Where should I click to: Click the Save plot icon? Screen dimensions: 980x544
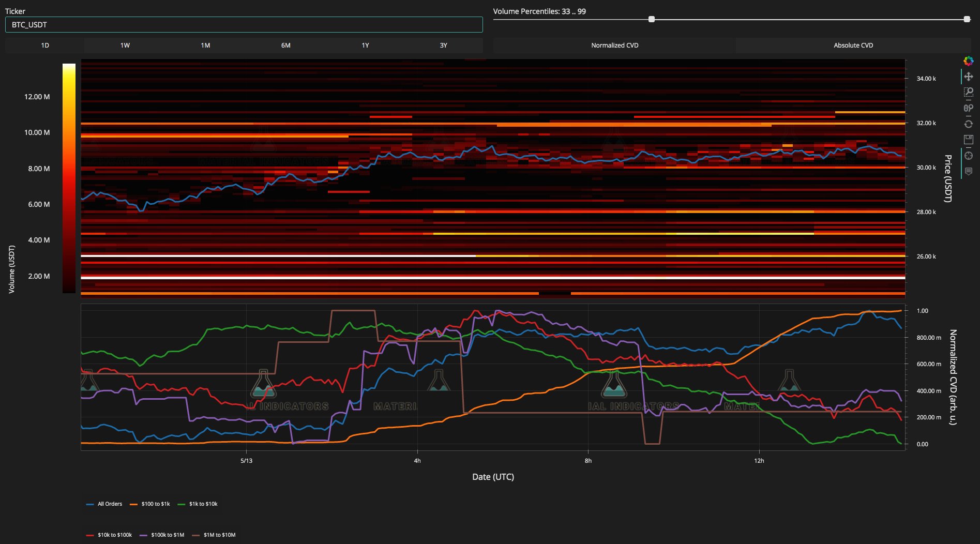[x=968, y=140]
